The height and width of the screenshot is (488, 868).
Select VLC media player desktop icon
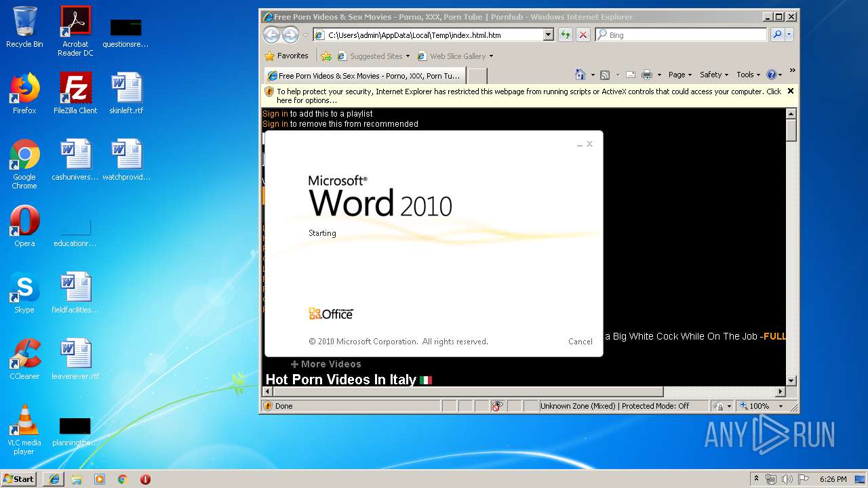coord(24,430)
